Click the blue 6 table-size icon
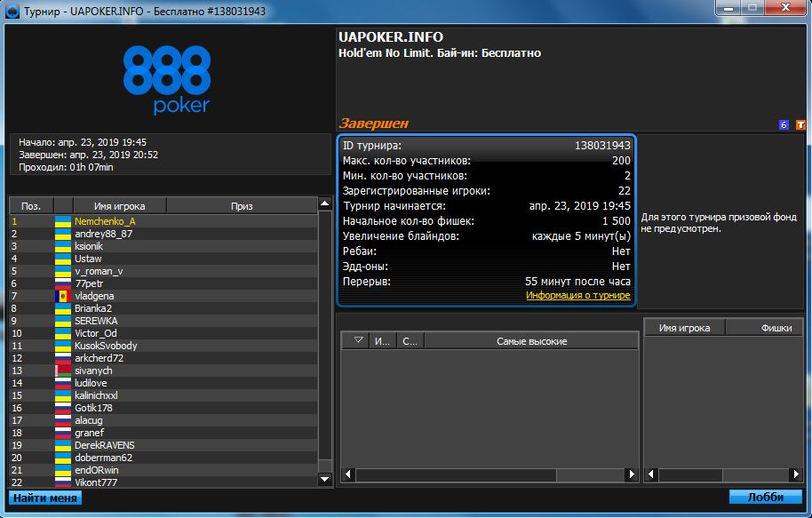812x518 pixels. [x=784, y=125]
